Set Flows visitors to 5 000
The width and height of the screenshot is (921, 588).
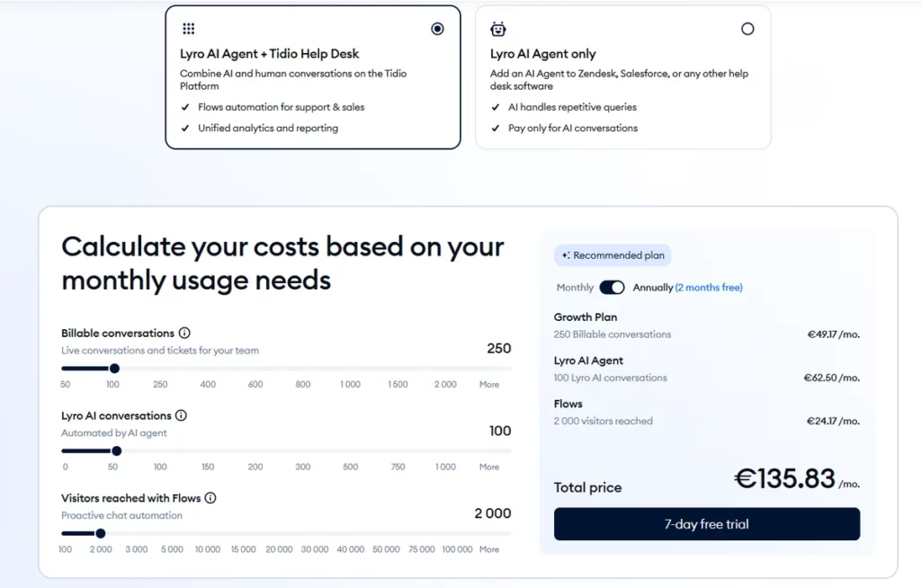click(x=172, y=549)
